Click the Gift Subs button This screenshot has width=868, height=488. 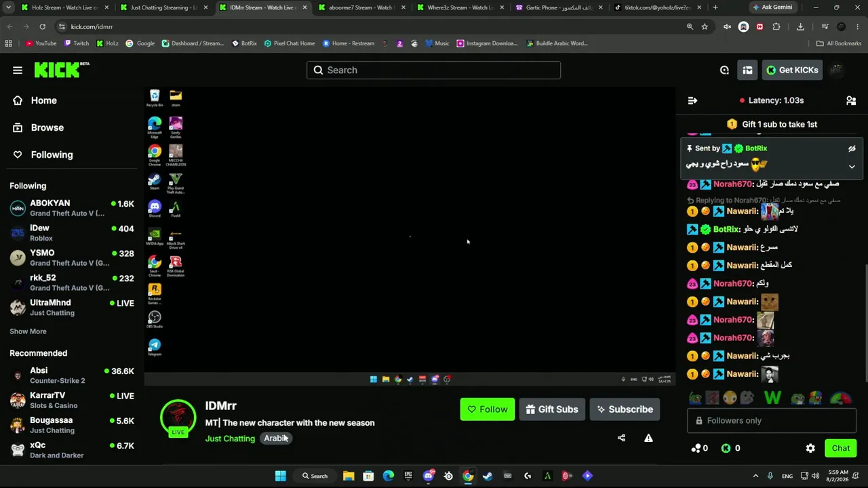(x=552, y=409)
